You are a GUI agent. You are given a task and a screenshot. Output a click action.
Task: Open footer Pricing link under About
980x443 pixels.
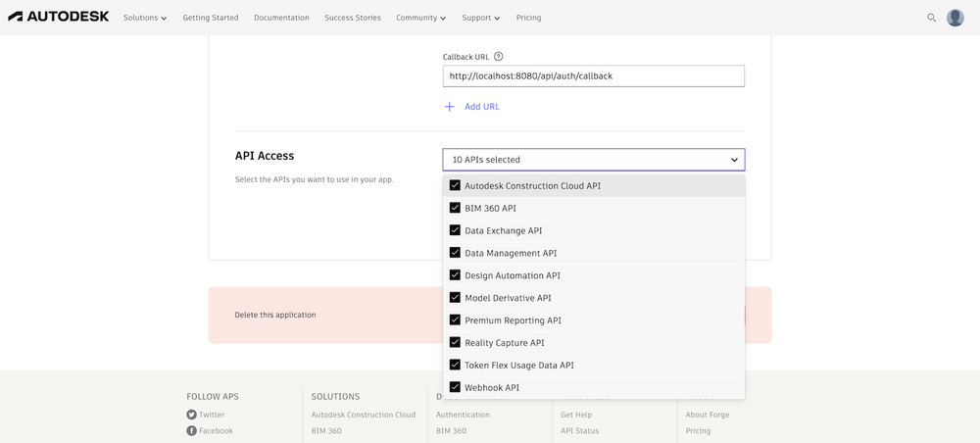pos(698,430)
